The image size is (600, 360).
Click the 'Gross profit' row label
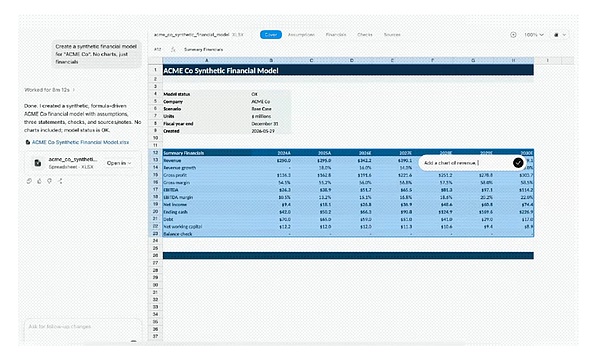point(207,175)
